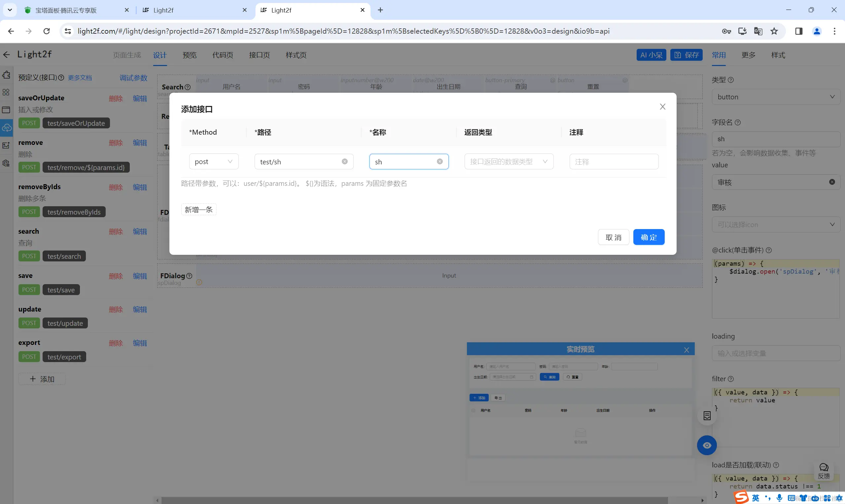Bookmark this page with the star icon
The image size is (845, 504).
tap(774, 31)
